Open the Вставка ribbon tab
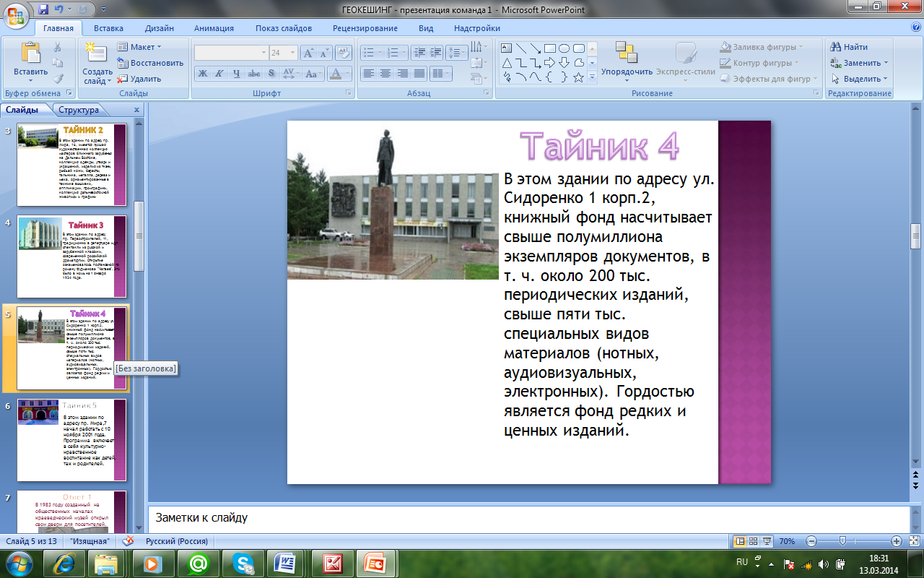This screenshot has height=578, width=924. click(108, 28)
